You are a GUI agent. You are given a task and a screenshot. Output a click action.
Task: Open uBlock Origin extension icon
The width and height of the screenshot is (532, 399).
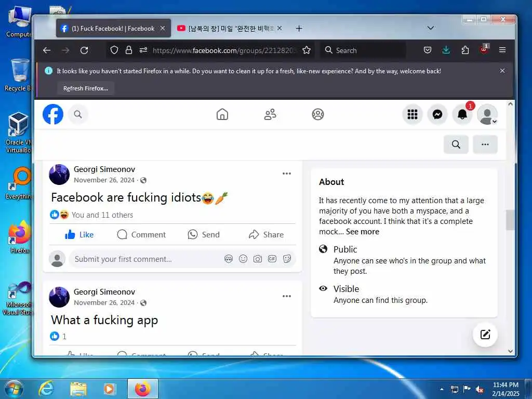(x=484, y=49)
